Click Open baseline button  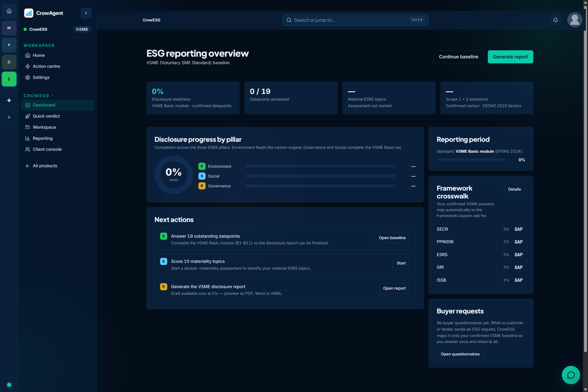coord(392,238)
